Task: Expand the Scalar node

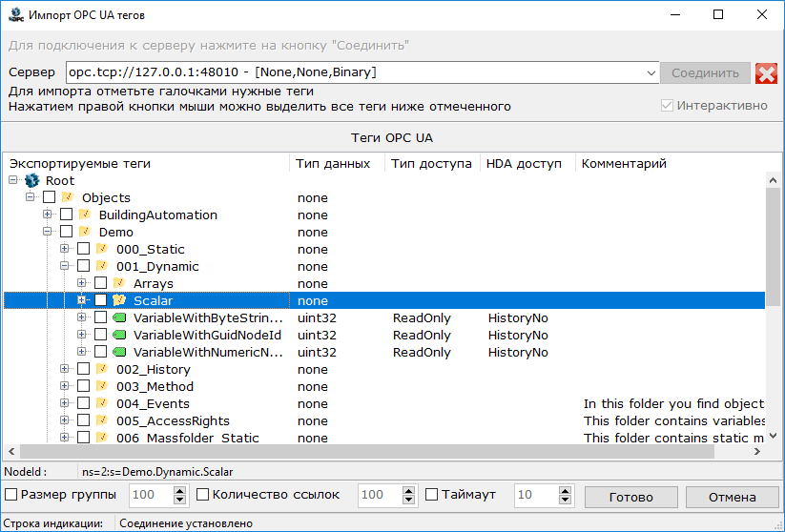Action: pyautogui.click(x=82, y=299)
